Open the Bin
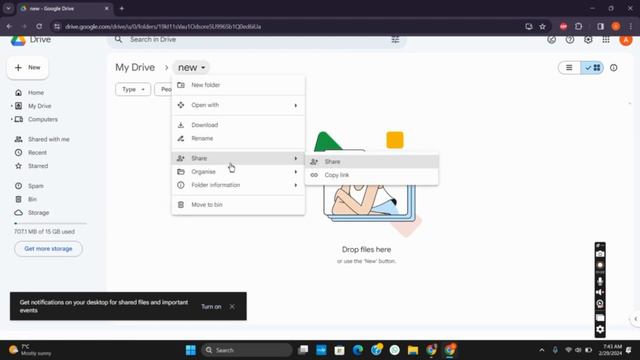This screenshot has height=360, width=640. tap(32, 200)
